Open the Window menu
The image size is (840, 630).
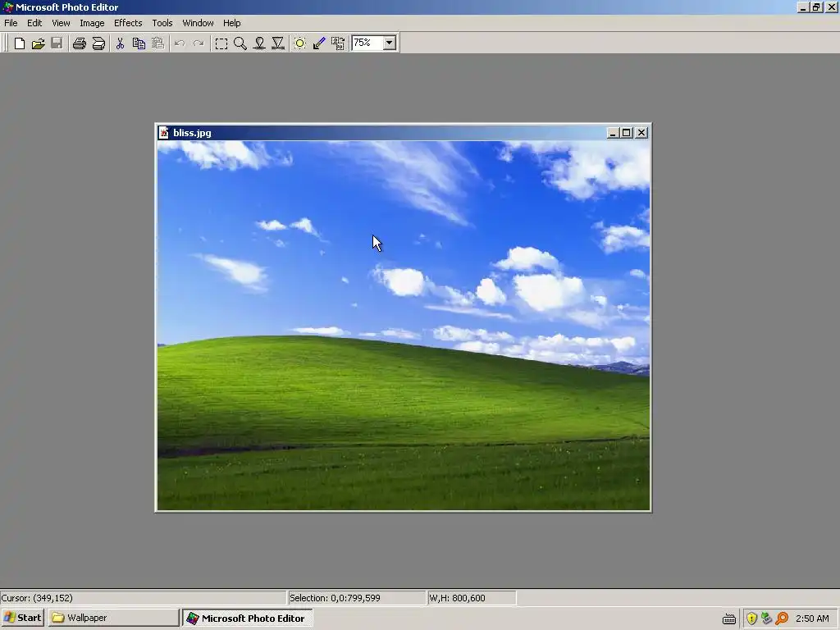pos(198,23)
